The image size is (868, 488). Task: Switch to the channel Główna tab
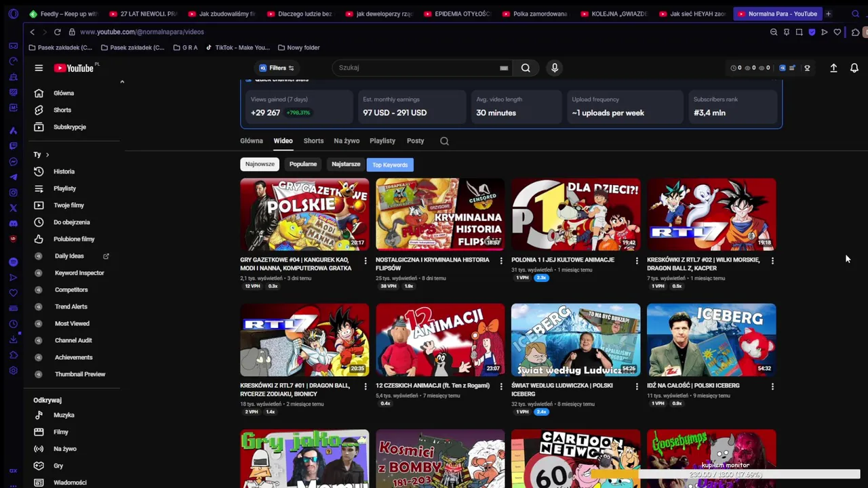[252, 141]
